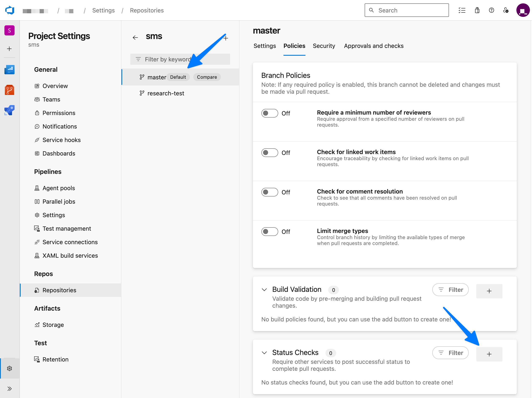Collapse the Status Checks section
The image size is (532, 398).
click(264, 352)
